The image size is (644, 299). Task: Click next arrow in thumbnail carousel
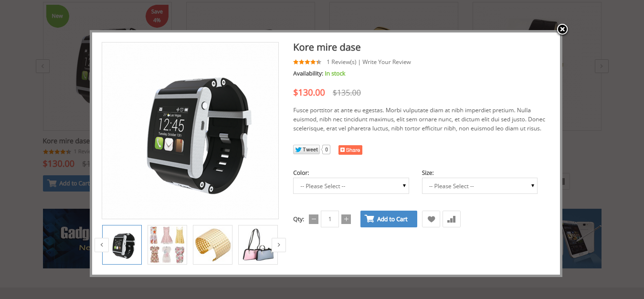click(279, 245)
